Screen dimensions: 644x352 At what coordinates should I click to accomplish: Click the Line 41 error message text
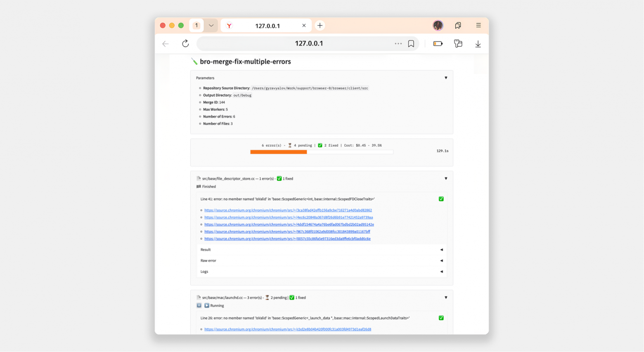click(287, 199)
